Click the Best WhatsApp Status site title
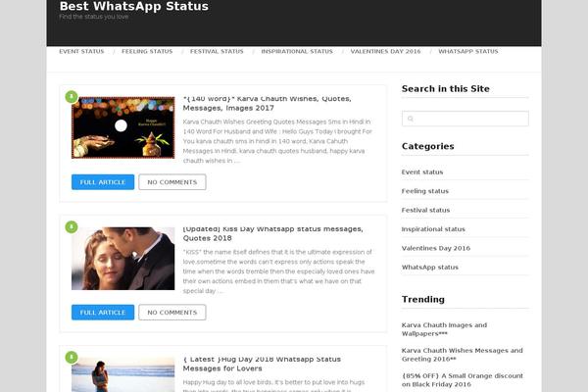The image size is (588, 392). pos(134,6)
